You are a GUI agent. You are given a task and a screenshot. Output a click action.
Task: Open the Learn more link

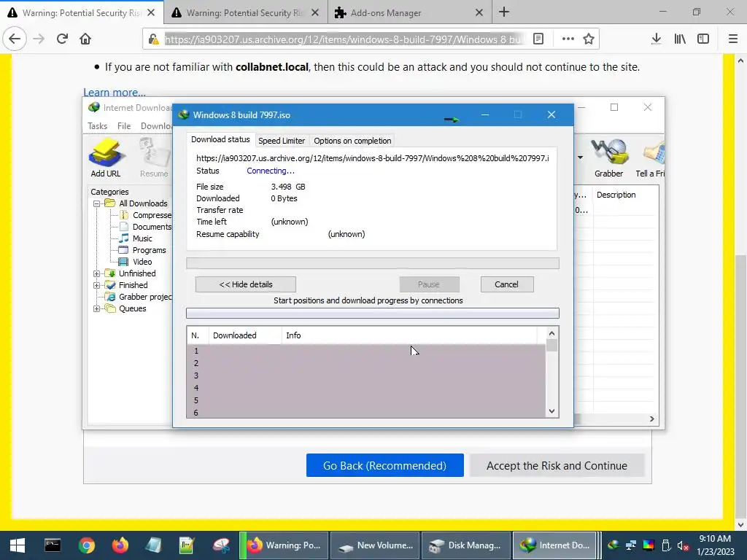[115, 93]
